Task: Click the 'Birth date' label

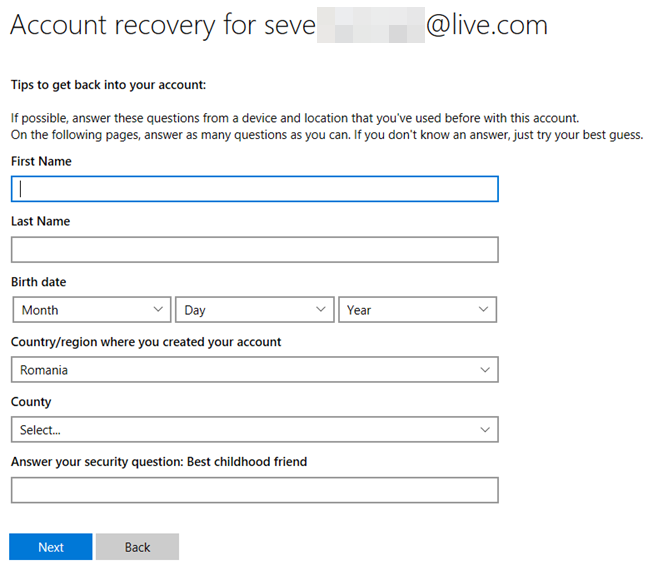Action: (38, 282)
